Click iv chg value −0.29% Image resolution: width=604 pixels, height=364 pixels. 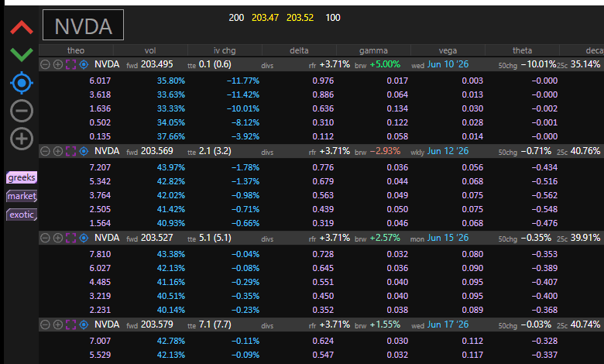coord(245,282)
